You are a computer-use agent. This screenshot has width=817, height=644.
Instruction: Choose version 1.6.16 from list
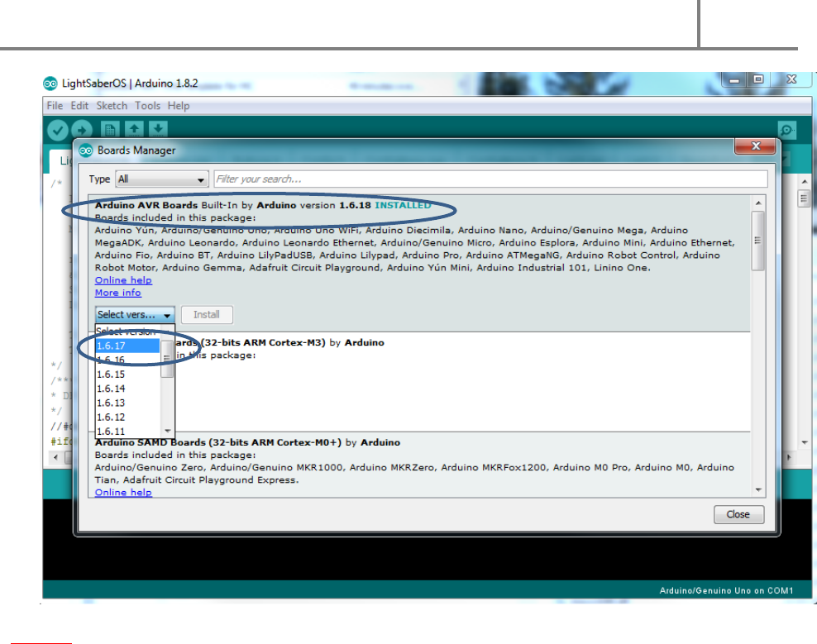127,360
